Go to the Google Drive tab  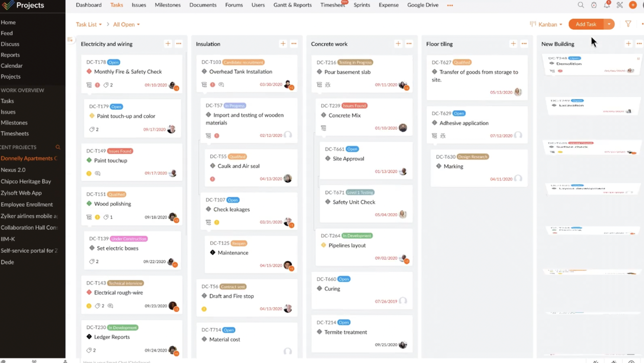(423, 5)
